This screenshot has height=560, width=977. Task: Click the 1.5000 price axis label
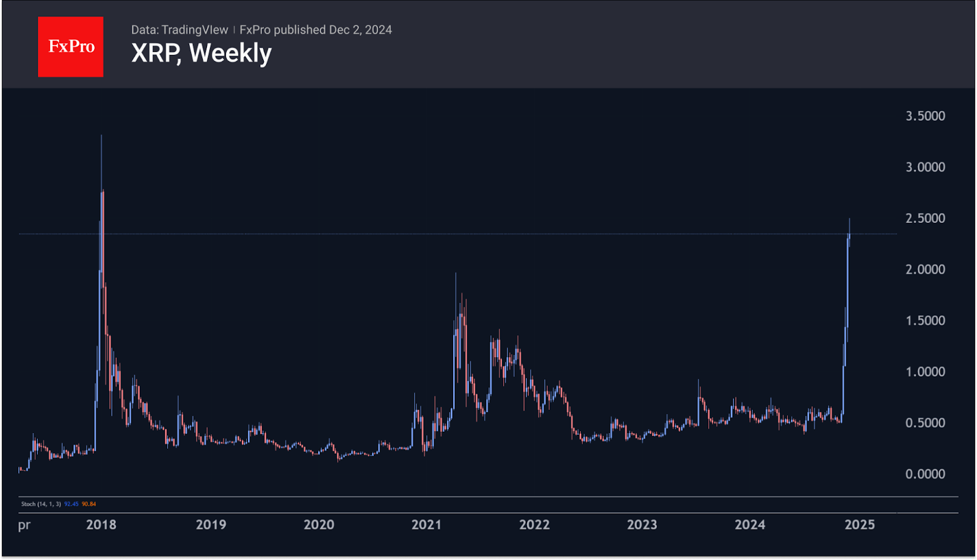tap(925, 321)
